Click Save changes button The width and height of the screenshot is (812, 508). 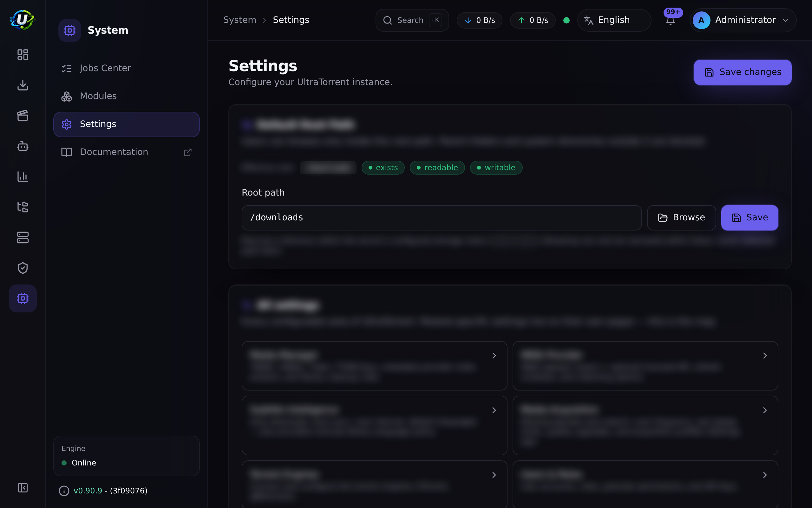point(743,72)
